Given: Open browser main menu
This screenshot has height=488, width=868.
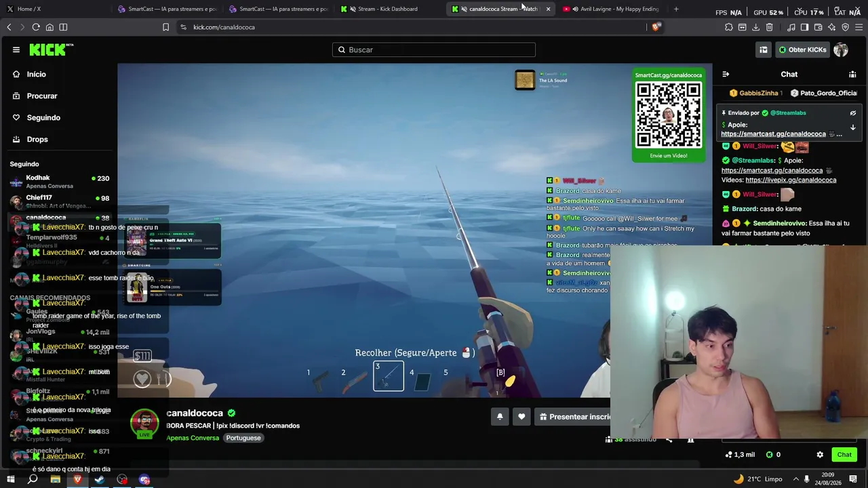Looking at the screenshot, I should pyautogui.click(x=859, y=27).
